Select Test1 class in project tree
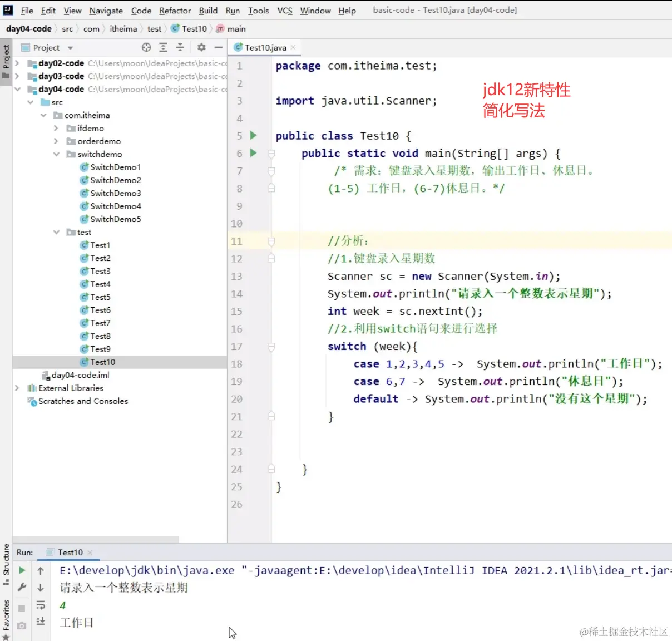 [95, 245]
